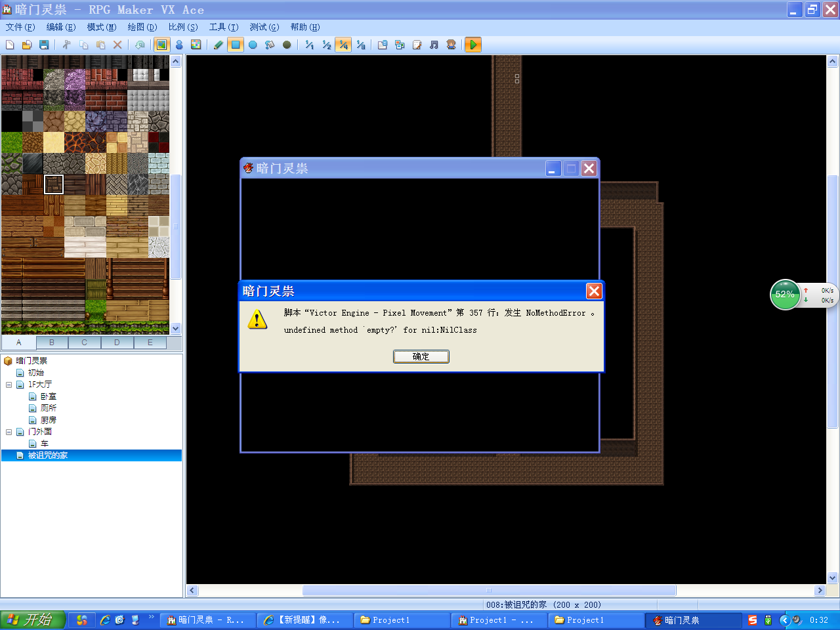Select the Ellipse drawing tool
The width and height of the screenshot is (840, 630).
point(253,45)
